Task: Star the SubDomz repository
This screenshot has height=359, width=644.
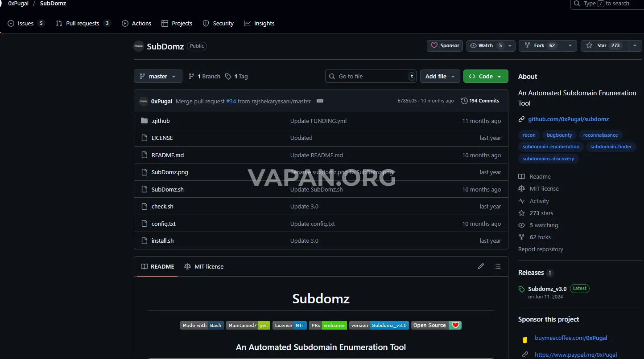Action: [604, 45]
